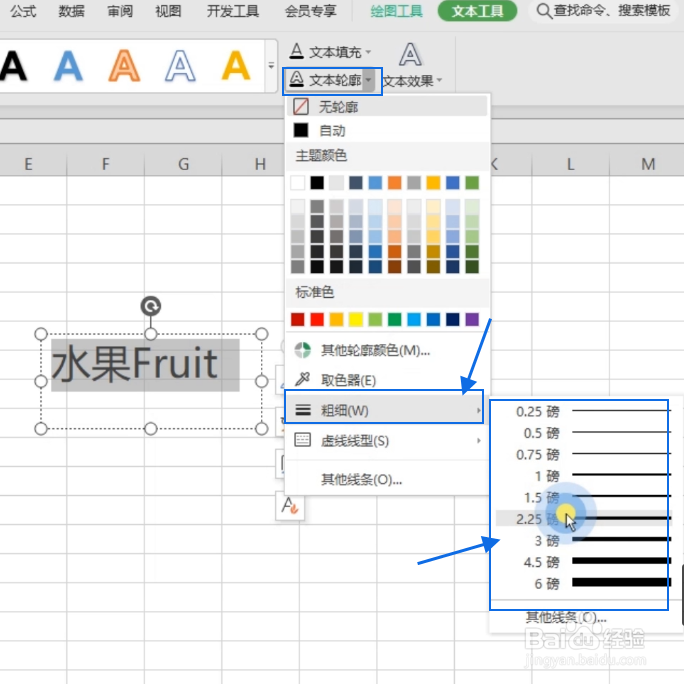Open the text effects dropdown arrow
The width and height of the screenshot is (684, 684).
[439, 80]
